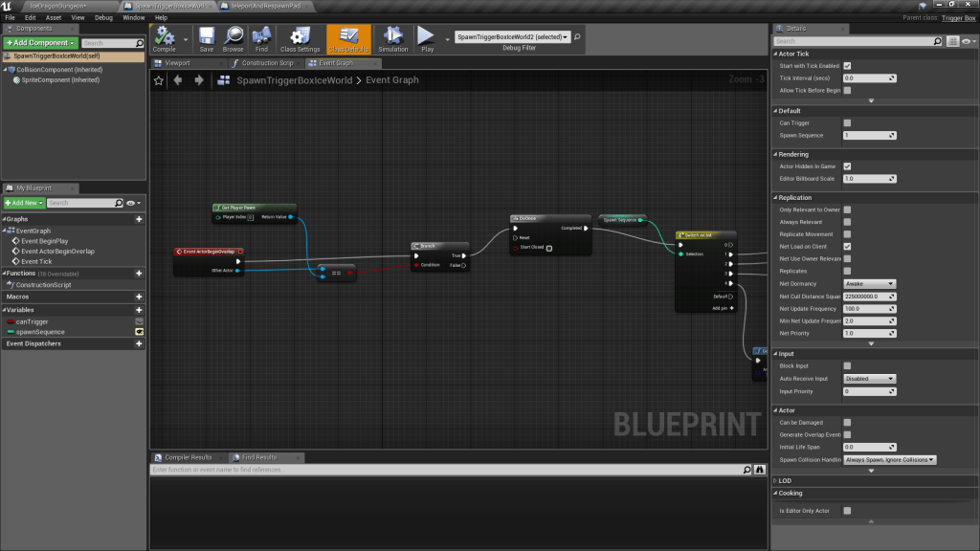
Task: Click the Add Component button
Action: tap(39, 43)
